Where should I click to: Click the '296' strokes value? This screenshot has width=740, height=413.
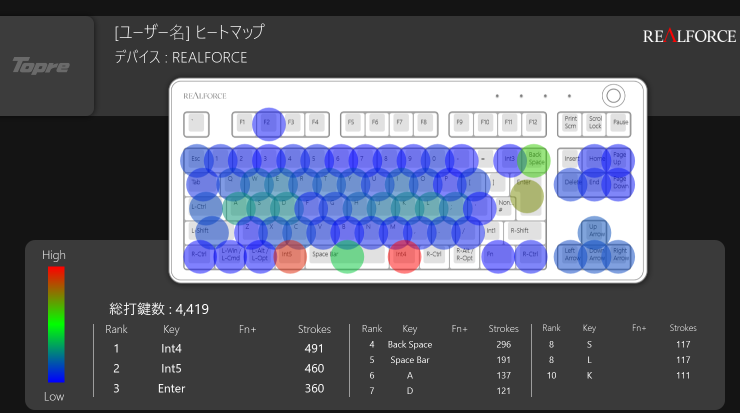point(504,345)
